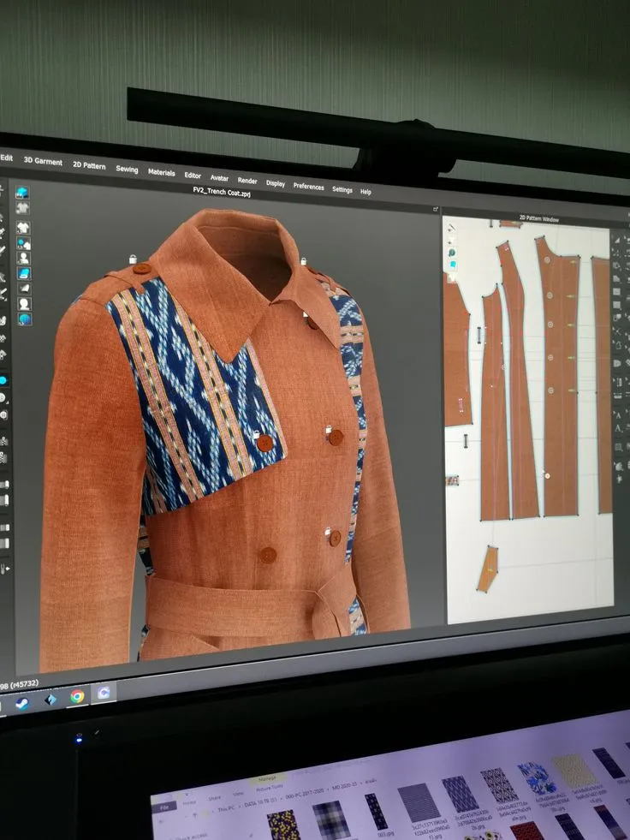
Task: Open the 3D Garment menu
Action: 43,161
